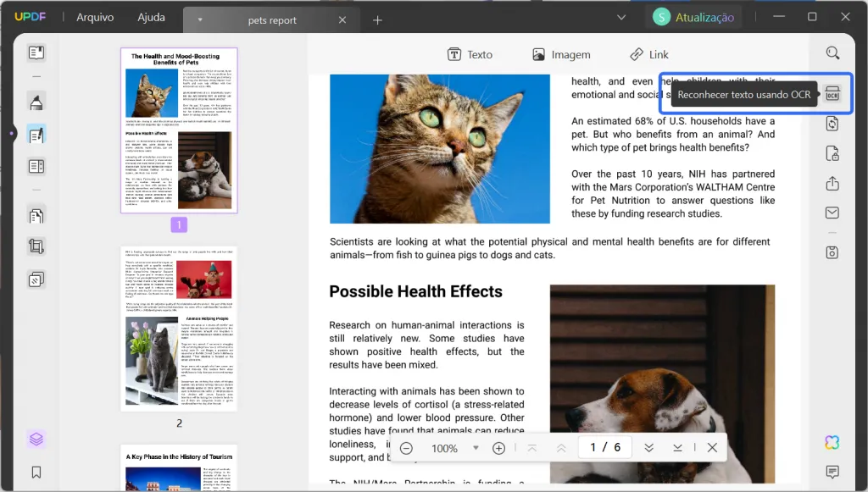Expand the top-right notification chevron
Screen dimensions: 868x492
[x=621, y=16]
